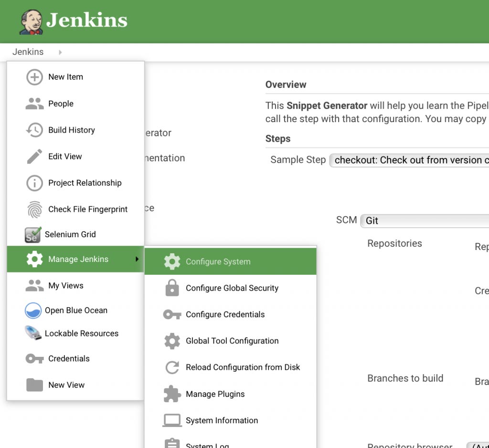Click the plus icon beside New Item
The height and width of the screenshot is (448, 489).
tap(34, 77)
